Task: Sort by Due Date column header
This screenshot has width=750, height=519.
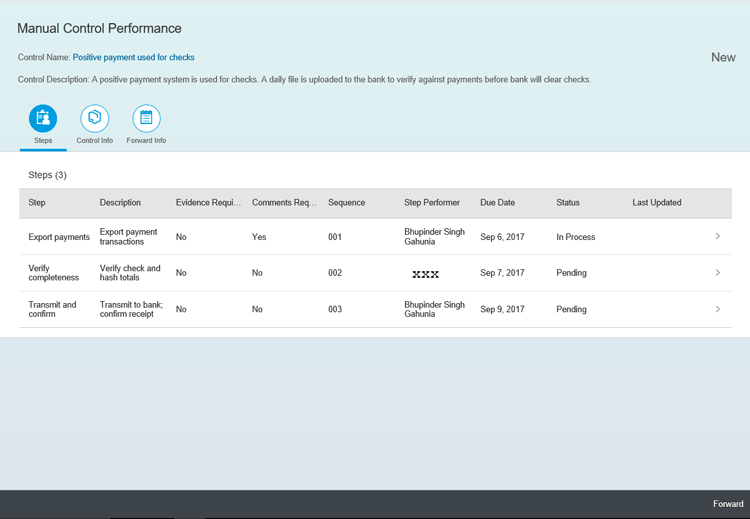Action: tap(498, 203)
